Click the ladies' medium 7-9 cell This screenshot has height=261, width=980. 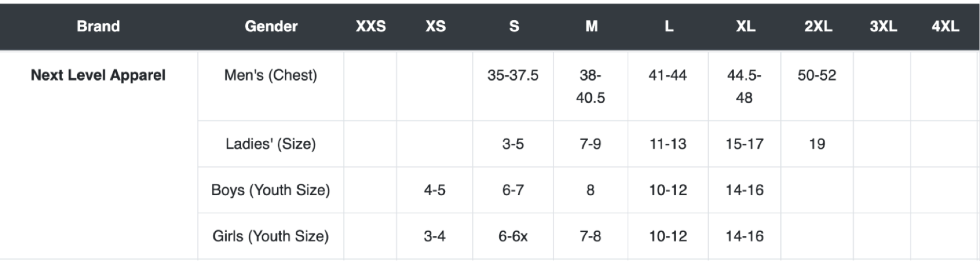point(590,144)
